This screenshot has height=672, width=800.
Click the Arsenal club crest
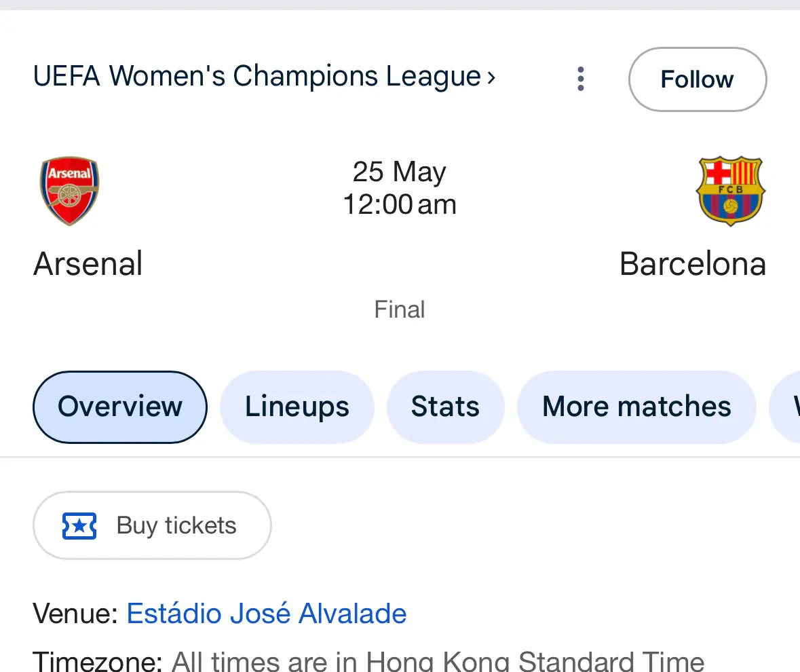pos(69,191)
